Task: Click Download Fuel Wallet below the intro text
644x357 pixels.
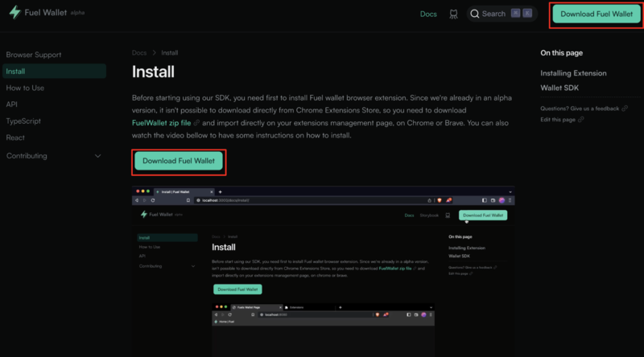Action: click(x=179, y=161)
